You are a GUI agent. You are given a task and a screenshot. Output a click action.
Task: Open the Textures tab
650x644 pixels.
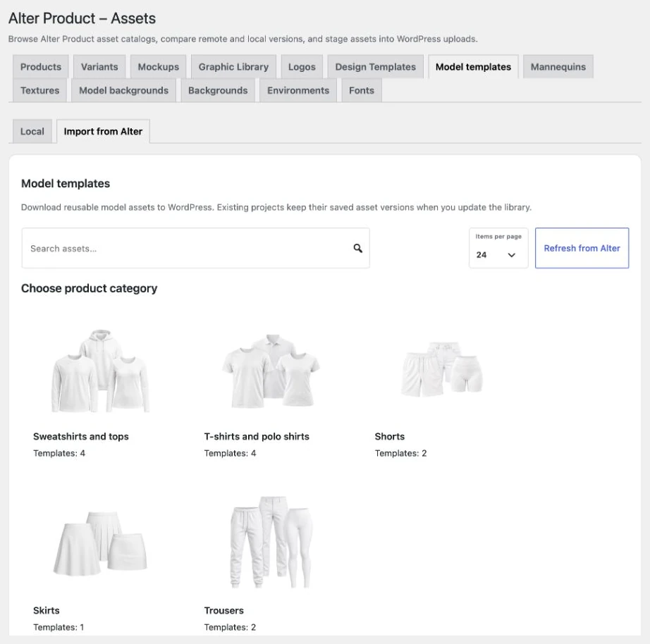pyautogui.click(x=39, y=90)
